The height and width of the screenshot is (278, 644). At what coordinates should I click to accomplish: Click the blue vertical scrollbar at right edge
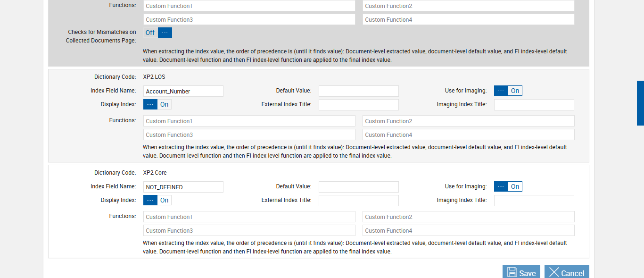click(640, 103)
